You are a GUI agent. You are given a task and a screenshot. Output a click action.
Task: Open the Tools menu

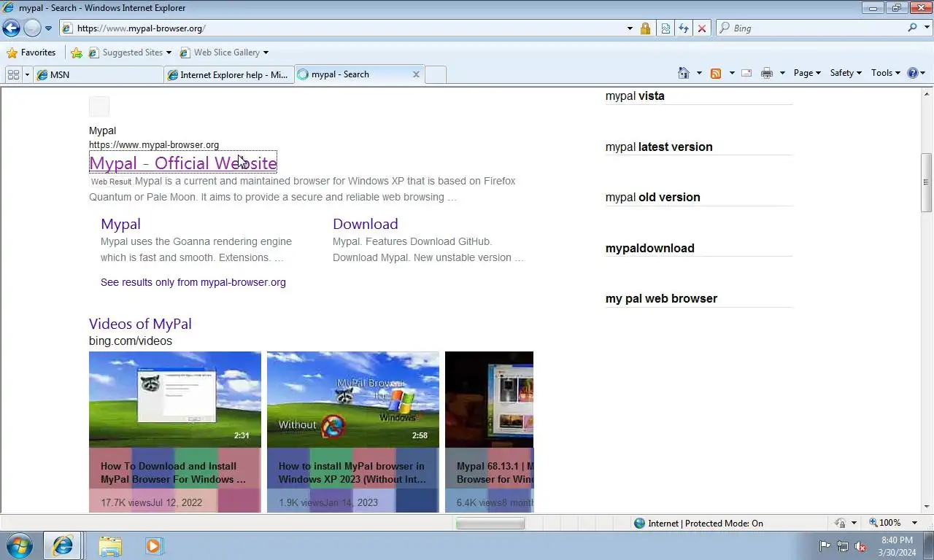pos(886,73)
